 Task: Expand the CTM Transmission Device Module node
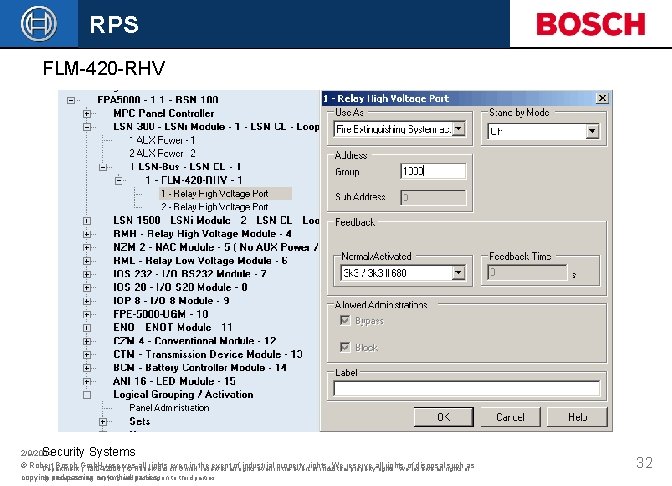[87, 354]
